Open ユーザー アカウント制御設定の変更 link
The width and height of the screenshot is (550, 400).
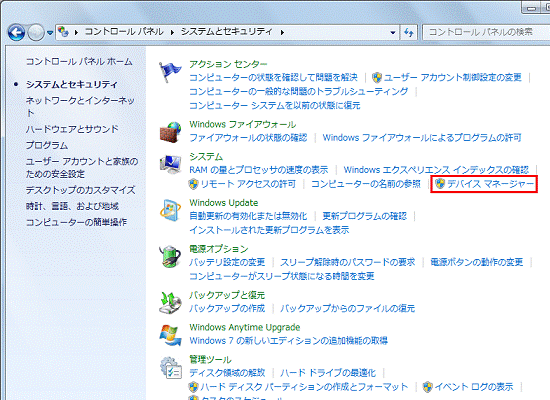(452, 78)
